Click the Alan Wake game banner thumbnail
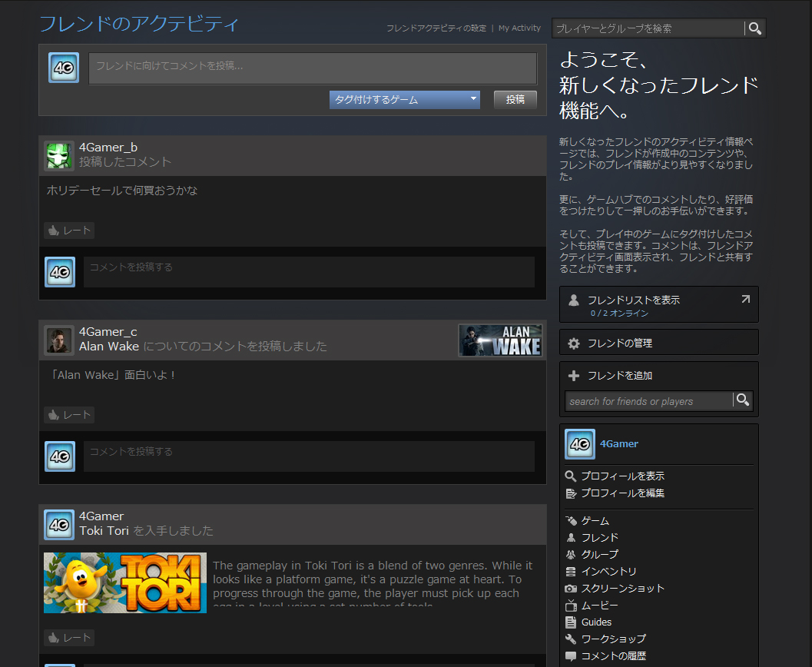 [x=500, y=340]
